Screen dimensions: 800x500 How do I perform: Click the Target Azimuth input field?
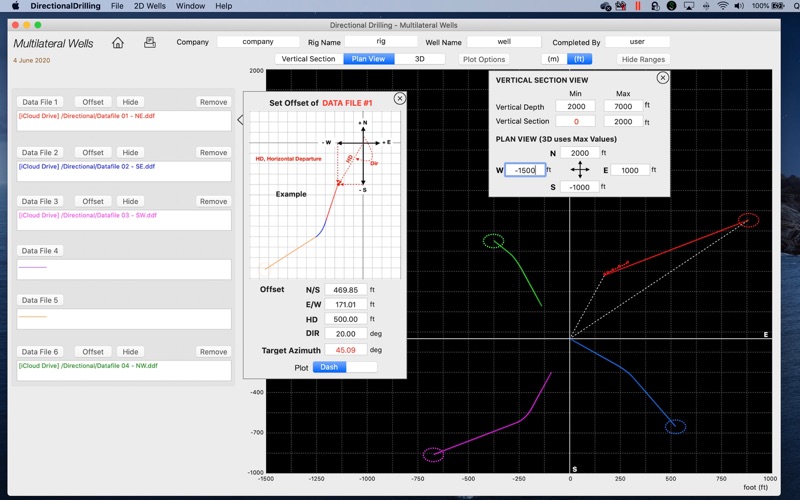pyautogui.click(x=345, y=350)
